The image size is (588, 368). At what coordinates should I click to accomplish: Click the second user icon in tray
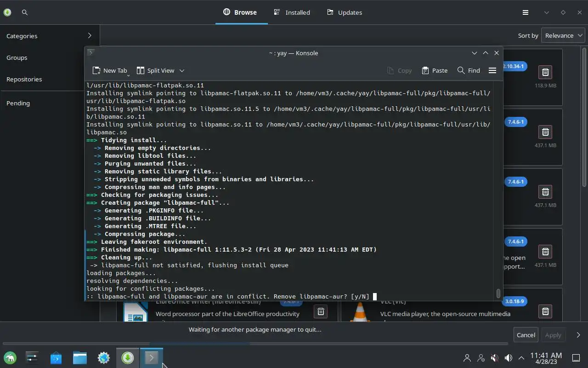tap(481, 357)
